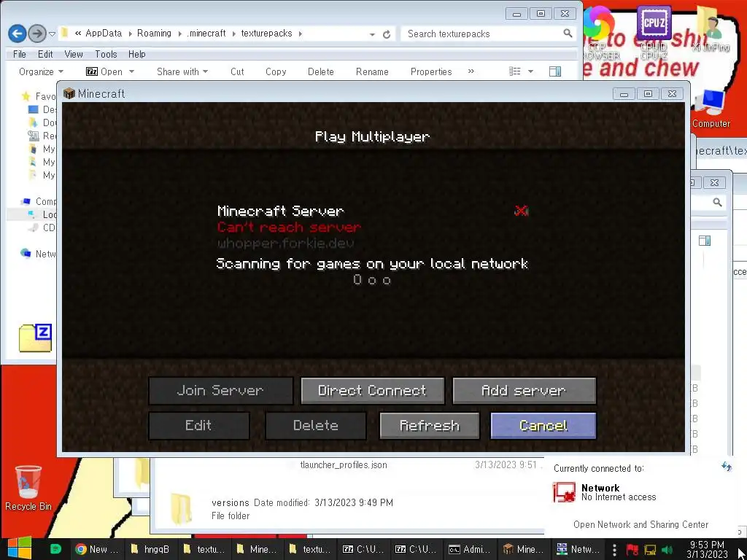747x560 pixels.
Task: Click the red flag tray icon
Action: point(632,550)
